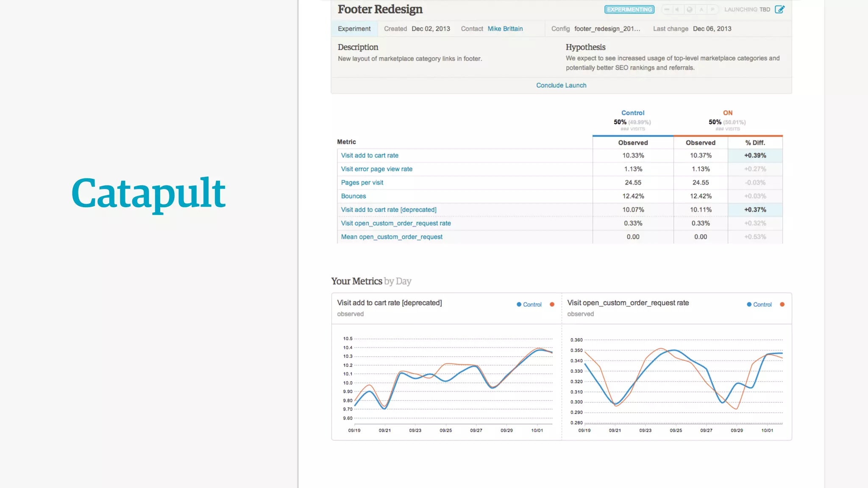Click the 'A' icon in status toolbar
This screenshot has height=488, width=868.
point(701,9)
